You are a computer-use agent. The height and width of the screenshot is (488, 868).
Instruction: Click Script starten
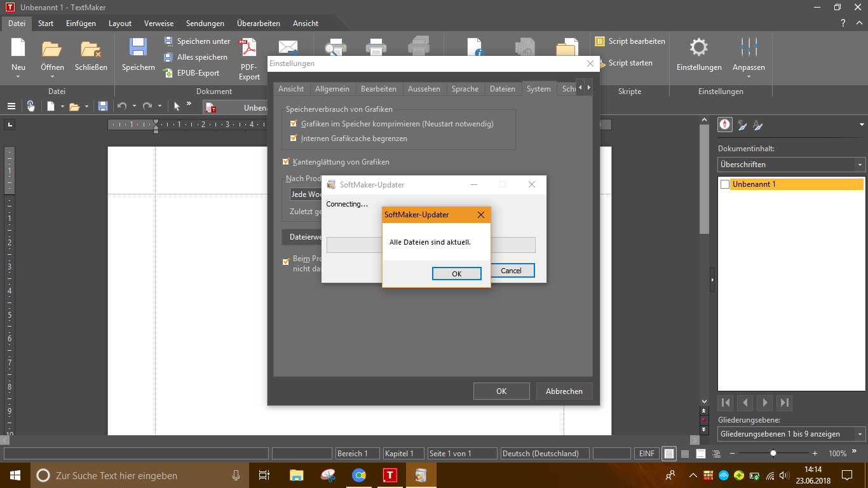click(x=625, y=63)
